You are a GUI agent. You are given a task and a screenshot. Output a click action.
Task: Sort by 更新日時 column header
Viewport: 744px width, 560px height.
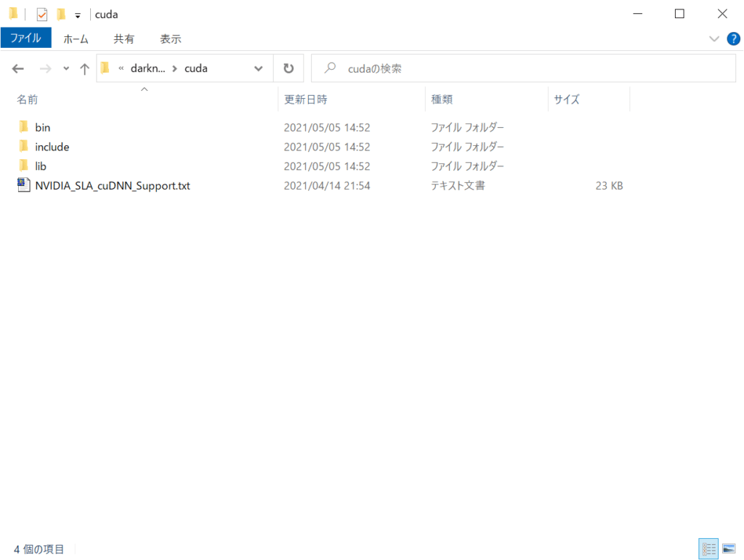click(x=305, y=100)
